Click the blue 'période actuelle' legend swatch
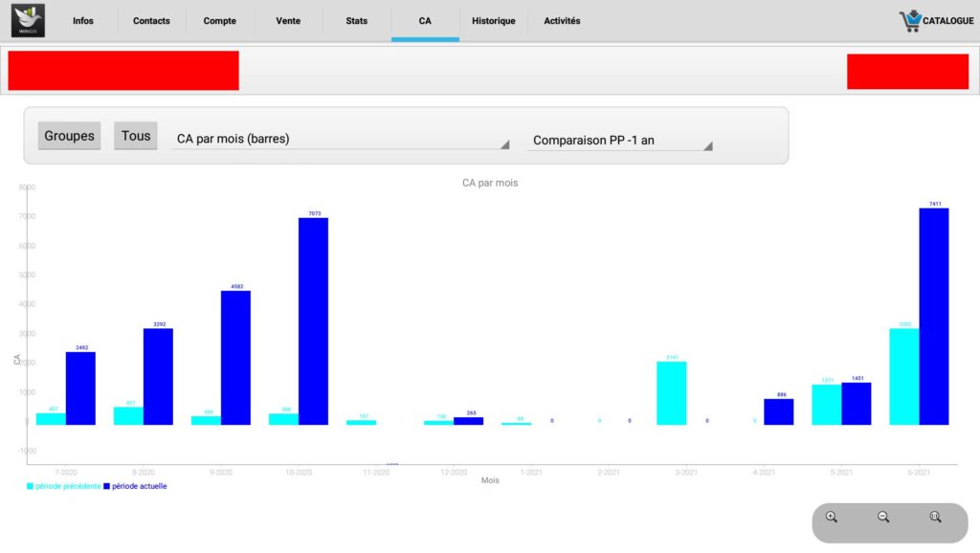Viewport: 980px width, 553px height. coord(108,486)
